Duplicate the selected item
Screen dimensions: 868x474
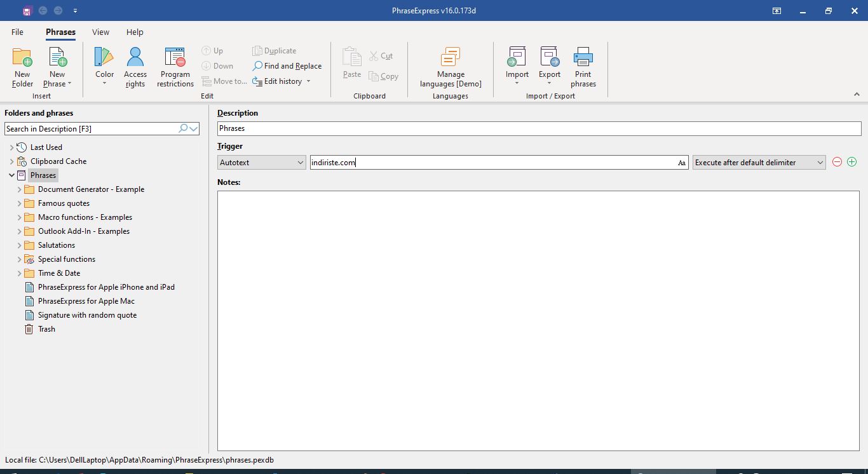[274, 51]
